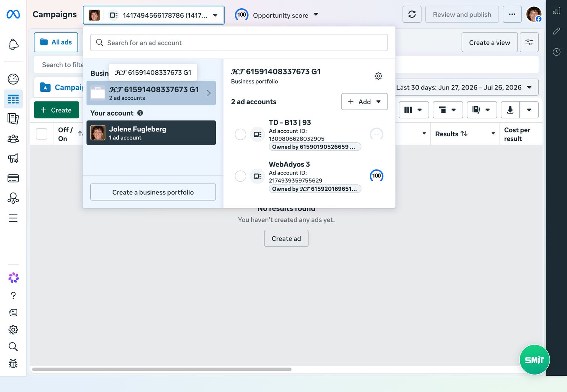
Task: Expand the Opportunity score dropdown
Action: click(277, 15)
